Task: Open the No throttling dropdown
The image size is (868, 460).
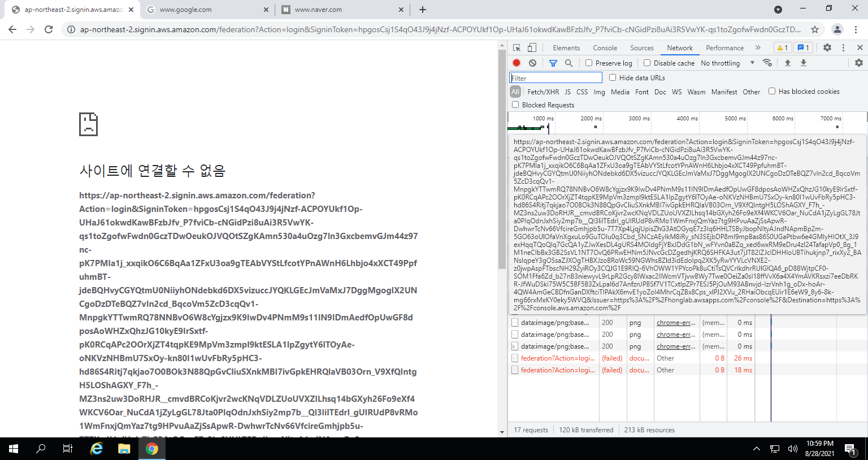Action: (727, 63)
